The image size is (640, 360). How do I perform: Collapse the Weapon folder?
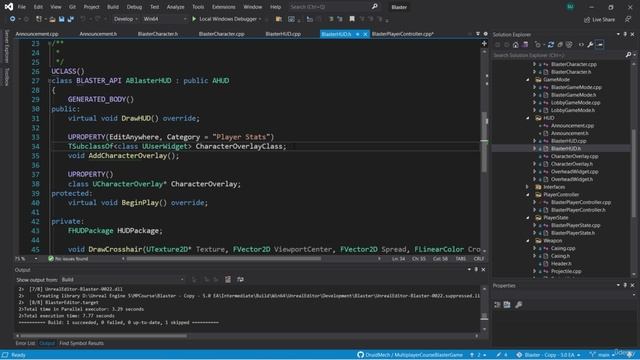pos(528,241)
